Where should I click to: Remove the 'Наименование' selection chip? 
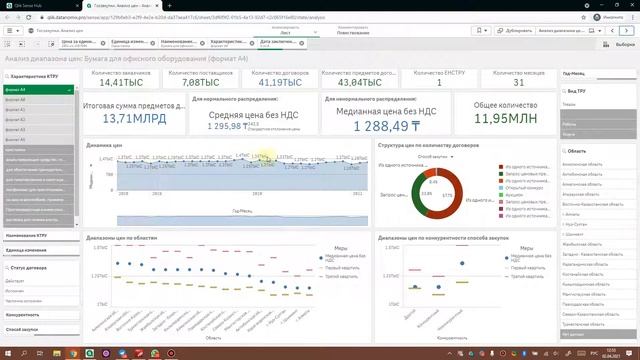point(202,43)
